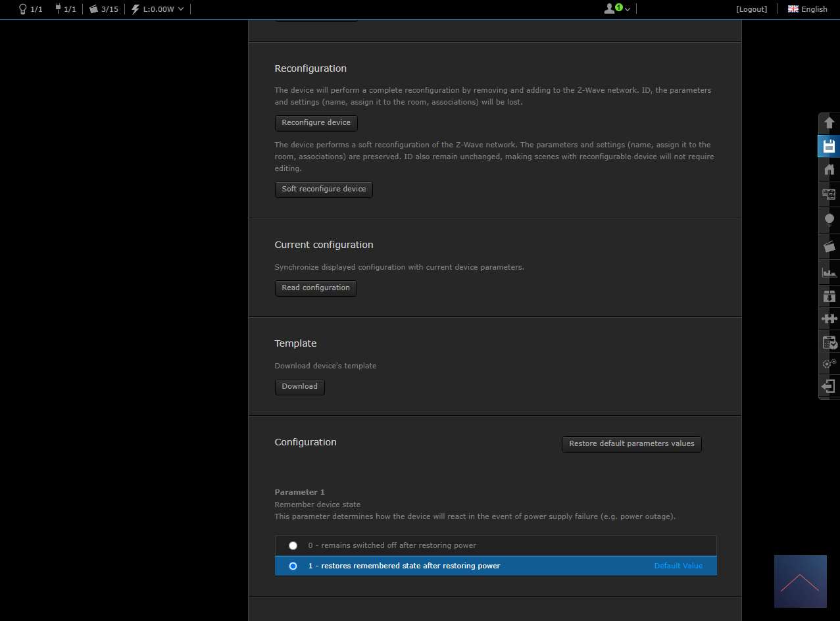Click the blue scroll-up square at bottom right
840x621 pixels.
[800, 582]
